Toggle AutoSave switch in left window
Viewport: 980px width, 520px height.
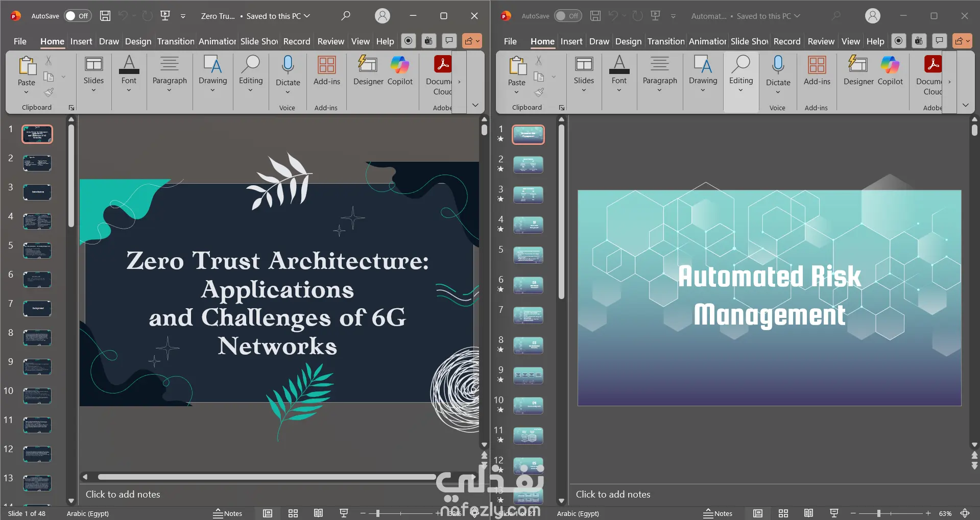[77, 16]
